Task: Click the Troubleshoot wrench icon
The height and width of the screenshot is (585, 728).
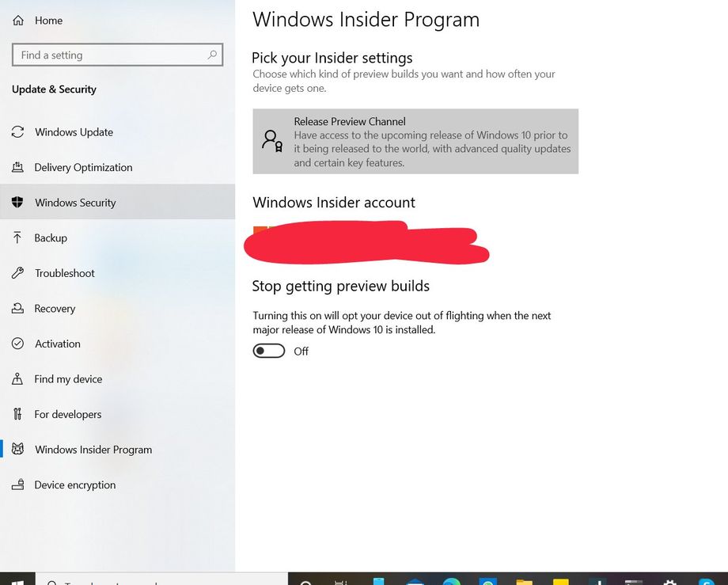Action: pyautogui.click(x=17, y=273)
